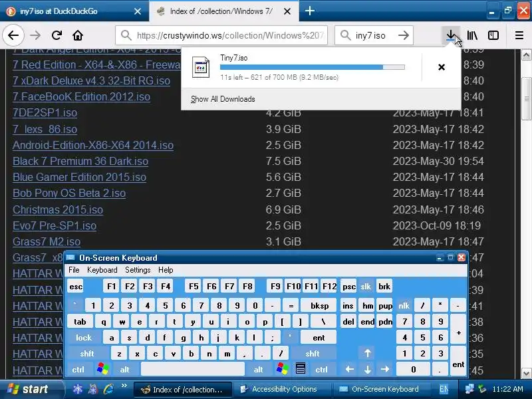Click the page scrollbar up arrow
The width and height of the screenshot is (532, 399).
pyautogui.click(x=526, y=55)
